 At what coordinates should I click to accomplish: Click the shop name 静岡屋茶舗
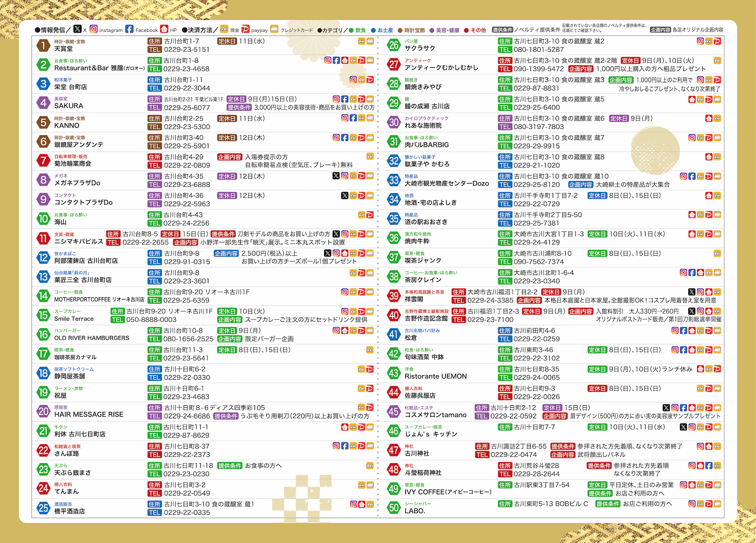pos(70,376)
